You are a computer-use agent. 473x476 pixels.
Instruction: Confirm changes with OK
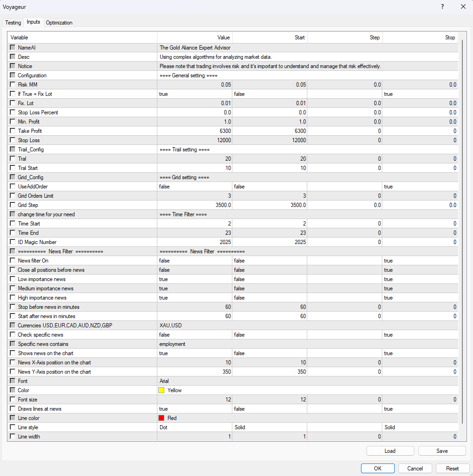(378, 468)
